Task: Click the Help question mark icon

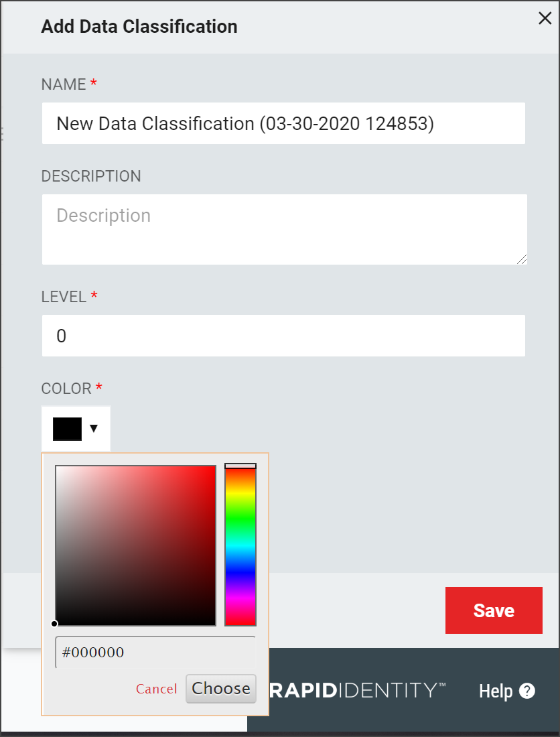Action: pyautogui.click(x=527, y=691)
